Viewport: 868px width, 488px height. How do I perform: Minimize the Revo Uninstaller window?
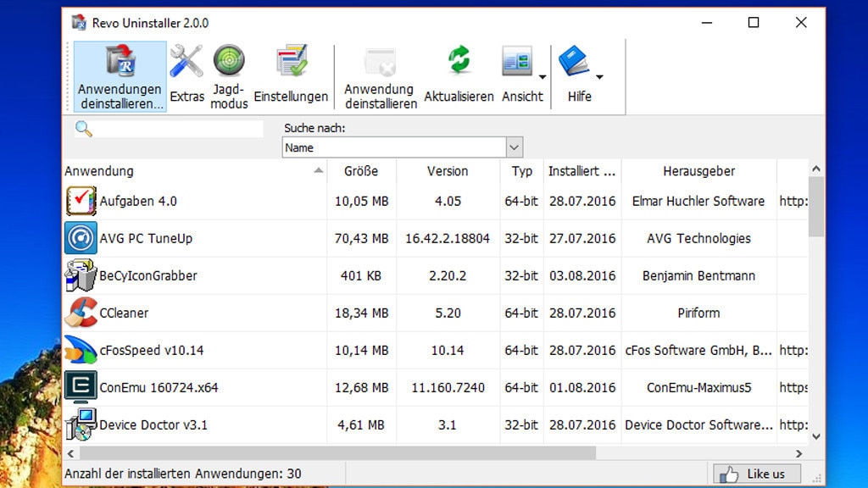coord(707,22)
